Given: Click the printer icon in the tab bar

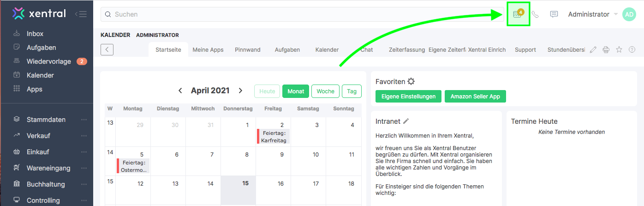Looking at the screenshot, I should pos(606,49).
